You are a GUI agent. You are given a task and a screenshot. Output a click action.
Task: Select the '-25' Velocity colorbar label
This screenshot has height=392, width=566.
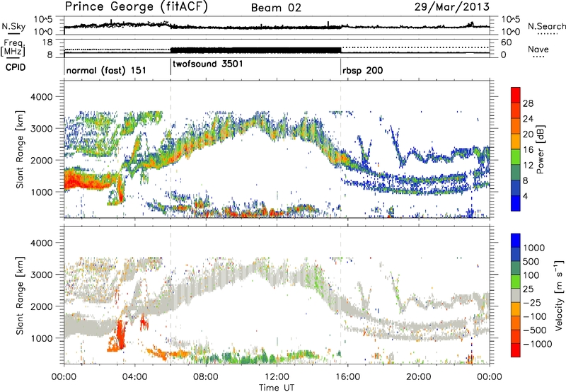531,302
